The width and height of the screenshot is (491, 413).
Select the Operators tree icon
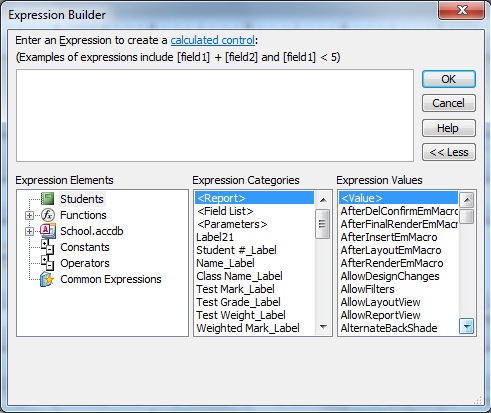[47, 263]
